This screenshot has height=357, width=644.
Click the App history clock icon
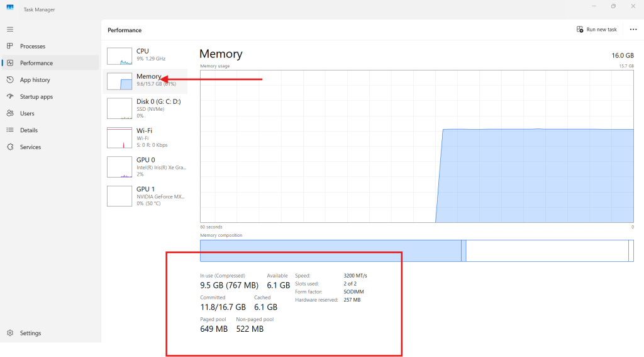(x=10, y=80)
